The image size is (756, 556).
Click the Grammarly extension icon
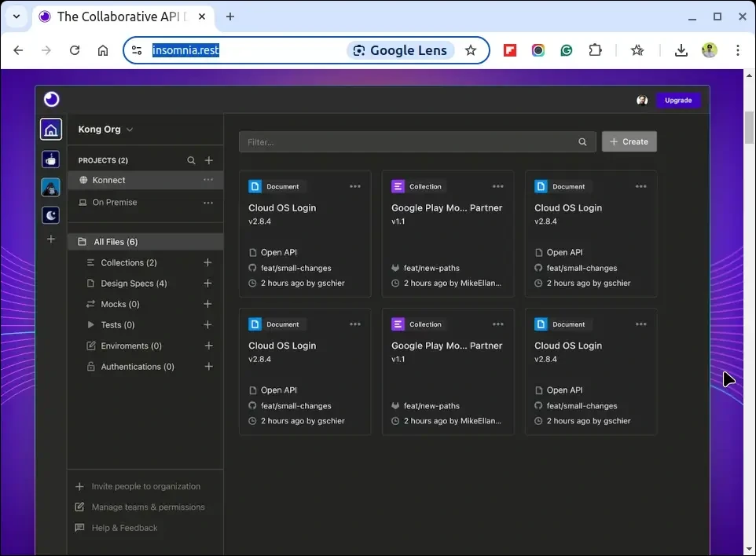[567, 50]
